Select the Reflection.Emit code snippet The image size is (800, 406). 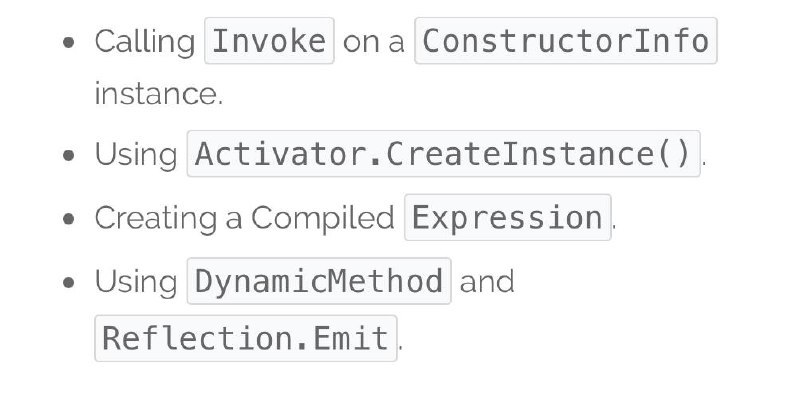point(246,338)
